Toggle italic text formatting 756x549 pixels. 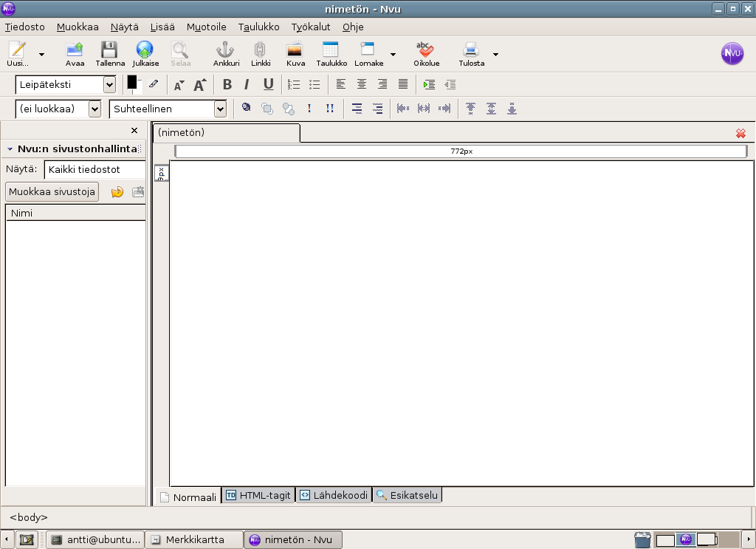click(x=247, y=84)
